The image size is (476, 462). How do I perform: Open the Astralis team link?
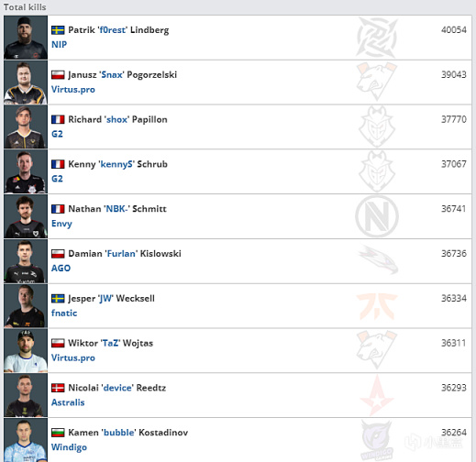pos(68,402)
